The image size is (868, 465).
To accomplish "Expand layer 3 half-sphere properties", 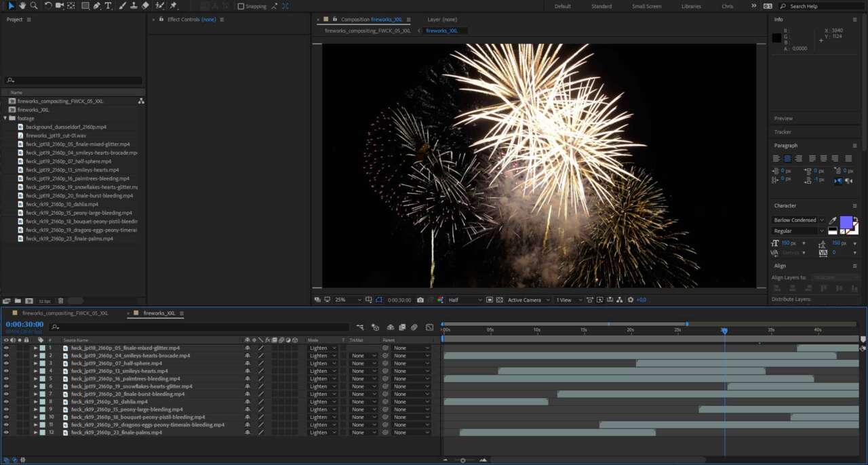I will click(35, 363).
